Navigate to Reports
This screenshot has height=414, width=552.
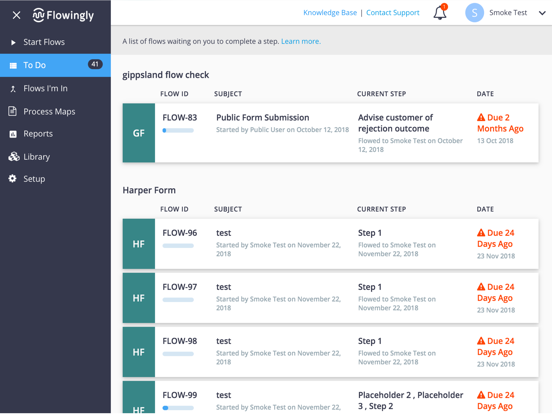coord(55,134)
